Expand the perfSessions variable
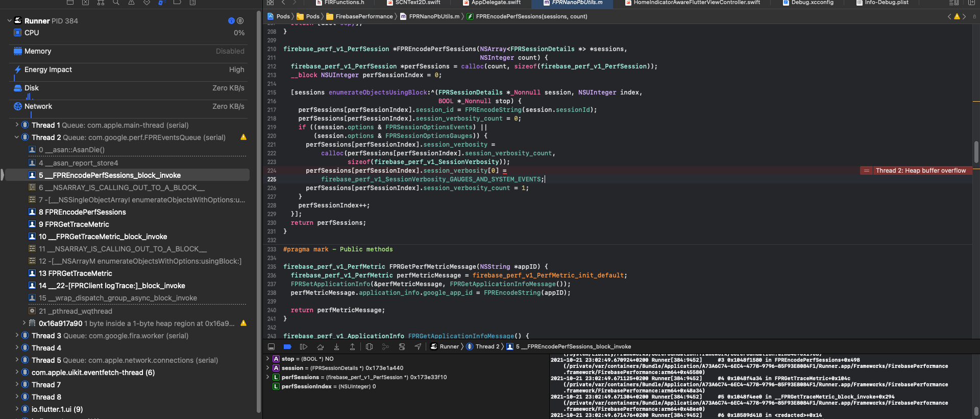 coord(267,377)
